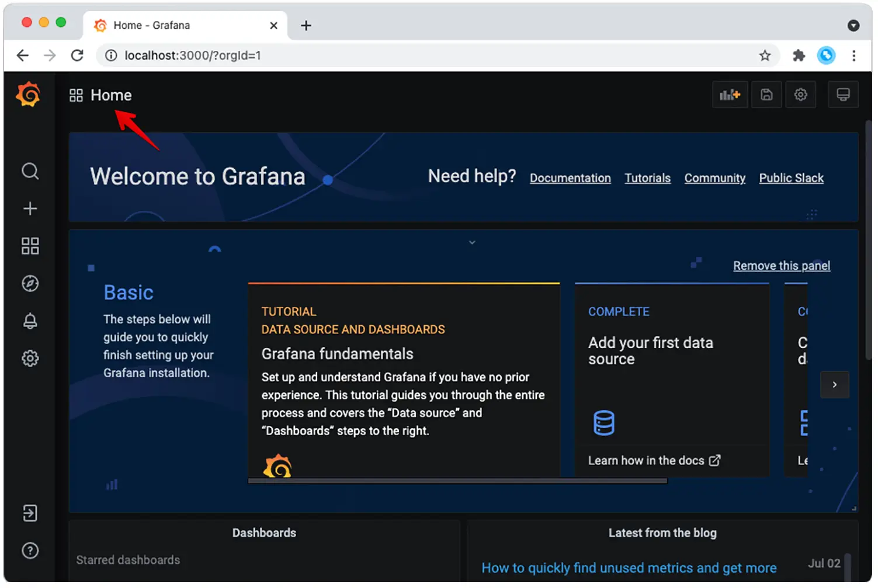Click the horizontal scrollbar under tutorial cards
The image size is (878, 588).
coord(457,481)
